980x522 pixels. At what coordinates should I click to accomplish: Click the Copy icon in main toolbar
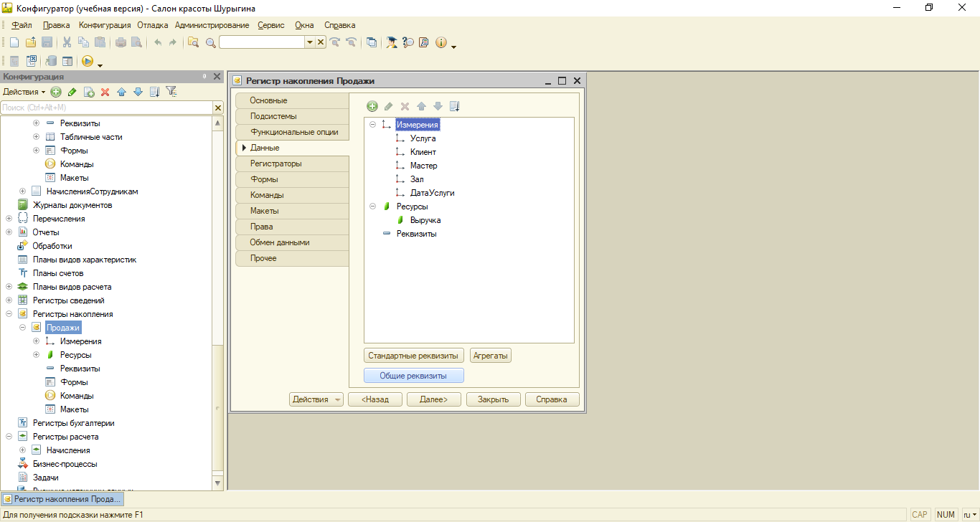(83, 42)
